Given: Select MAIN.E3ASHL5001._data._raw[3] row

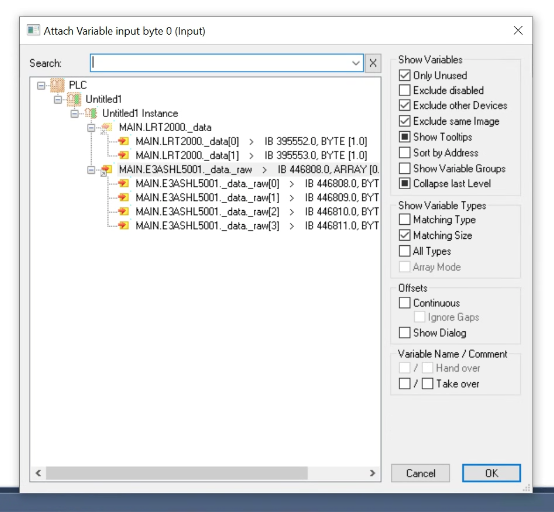Looking at the screenshot, I should pyautogui.click(x=257, y=225).
